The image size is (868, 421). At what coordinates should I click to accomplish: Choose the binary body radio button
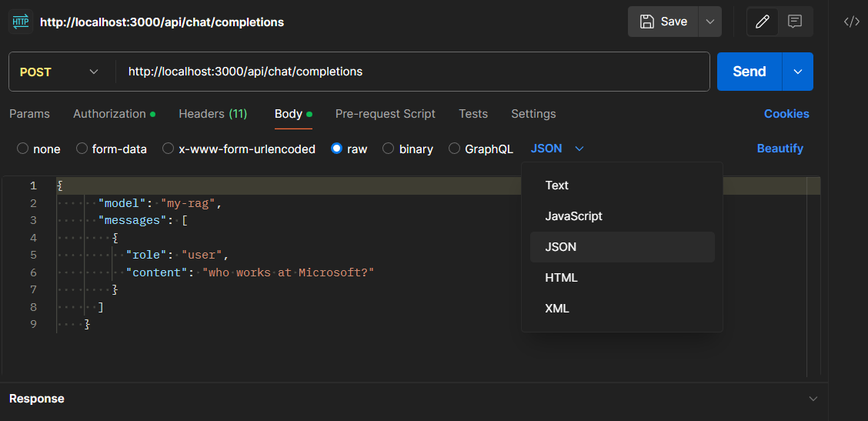(x=389, y=149)
